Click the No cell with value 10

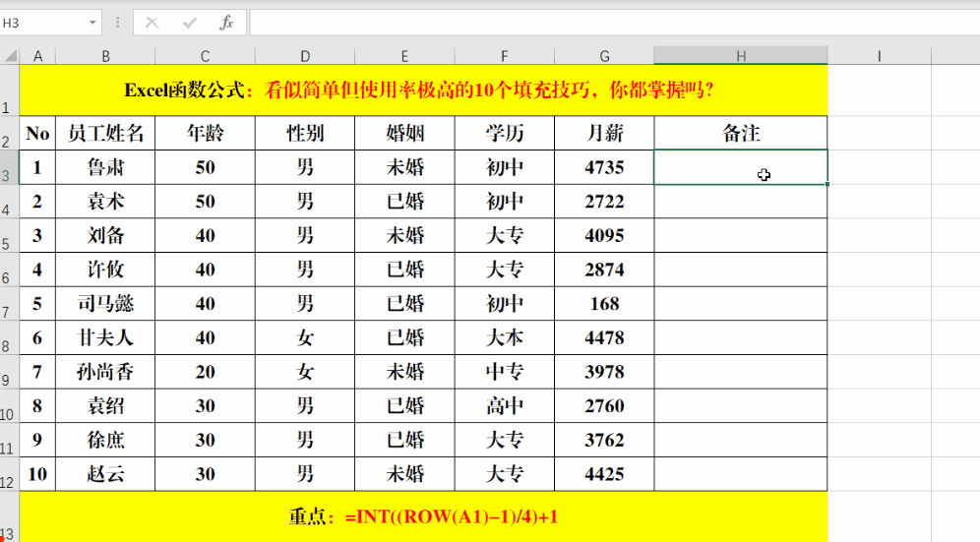(x=37, y=474)
